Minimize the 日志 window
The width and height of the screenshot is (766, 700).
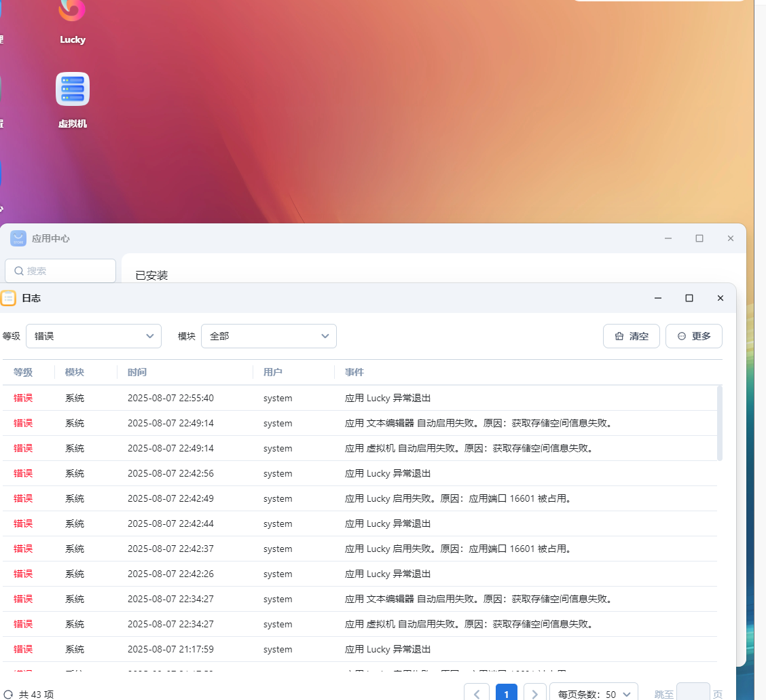[x=658, y=298]
